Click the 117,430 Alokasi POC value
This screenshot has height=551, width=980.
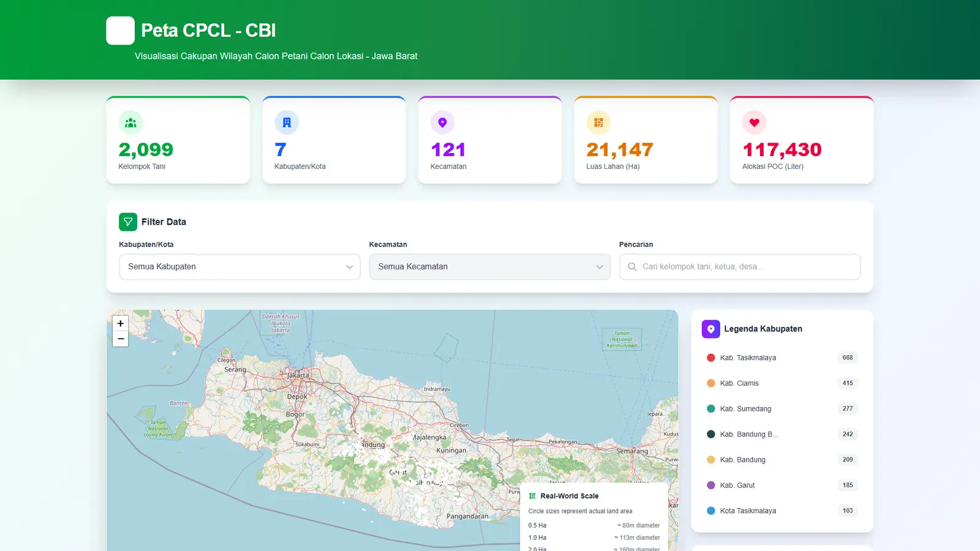point(782,149)
